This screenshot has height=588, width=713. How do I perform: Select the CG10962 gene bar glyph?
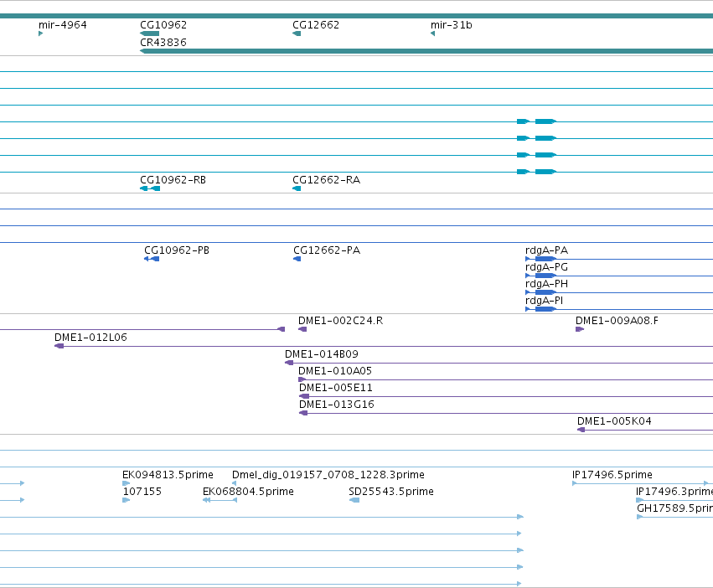150,34
